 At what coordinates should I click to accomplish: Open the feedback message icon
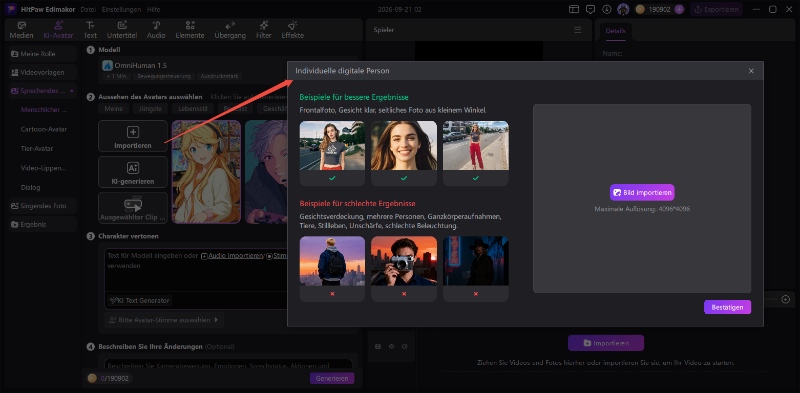point(590,9)
